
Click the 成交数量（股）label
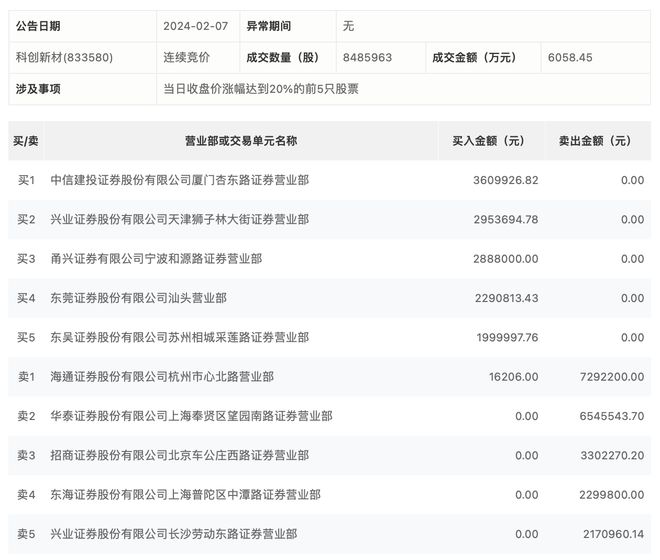(x=283, y=57)
